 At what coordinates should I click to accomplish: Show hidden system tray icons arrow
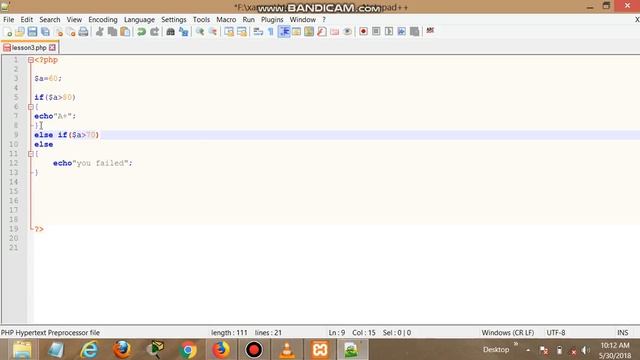point(528,350)
